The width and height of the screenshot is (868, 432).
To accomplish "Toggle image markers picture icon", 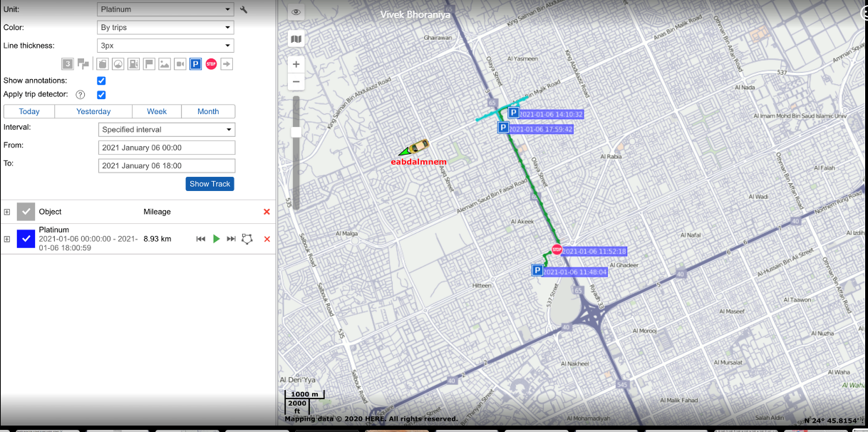I will [165, 64].
